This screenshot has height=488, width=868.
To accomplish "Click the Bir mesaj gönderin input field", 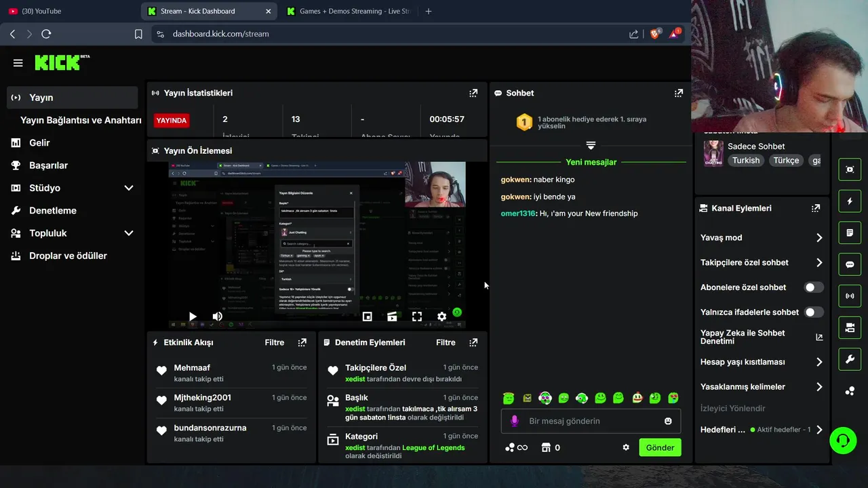I will pos(591,421).
